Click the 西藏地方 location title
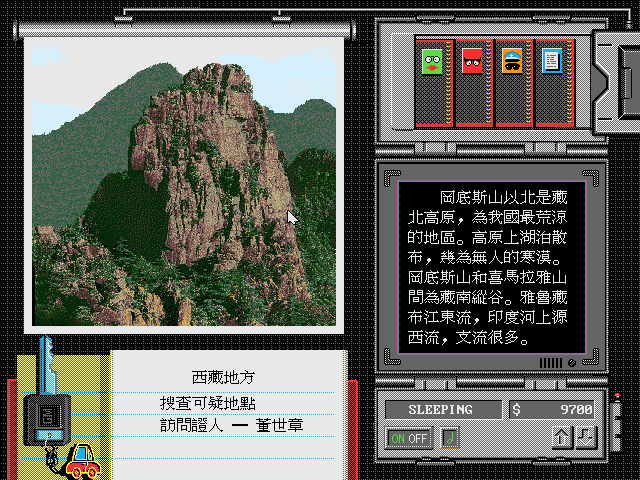Screen dimensions: 640x480 pos(223,378)
